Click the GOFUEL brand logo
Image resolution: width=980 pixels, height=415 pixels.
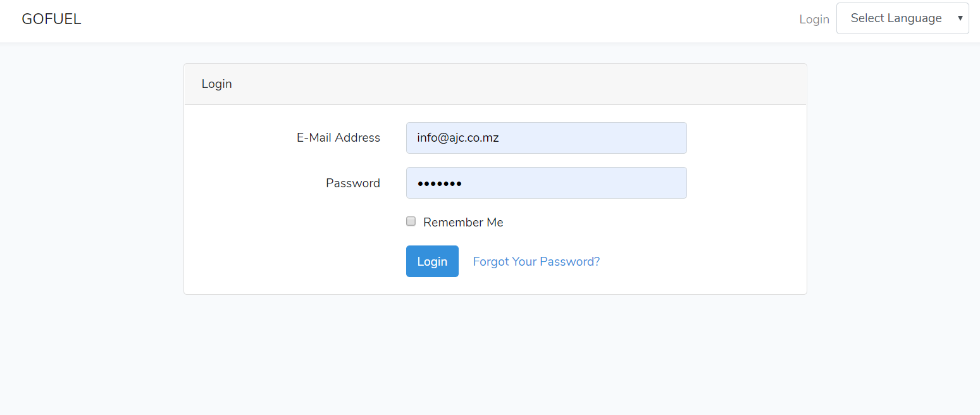tap(51, 19)
